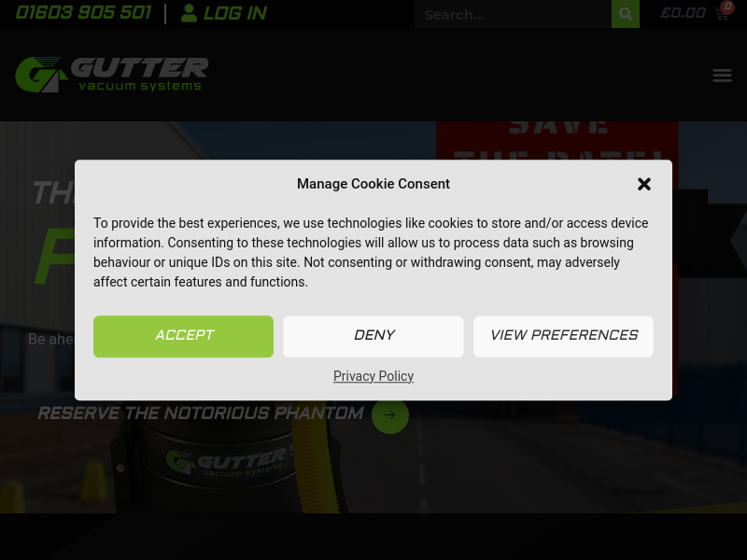Screen dimensions: 747x560
Task: Open View Preferences for cookies
Action: coord(563,336)
